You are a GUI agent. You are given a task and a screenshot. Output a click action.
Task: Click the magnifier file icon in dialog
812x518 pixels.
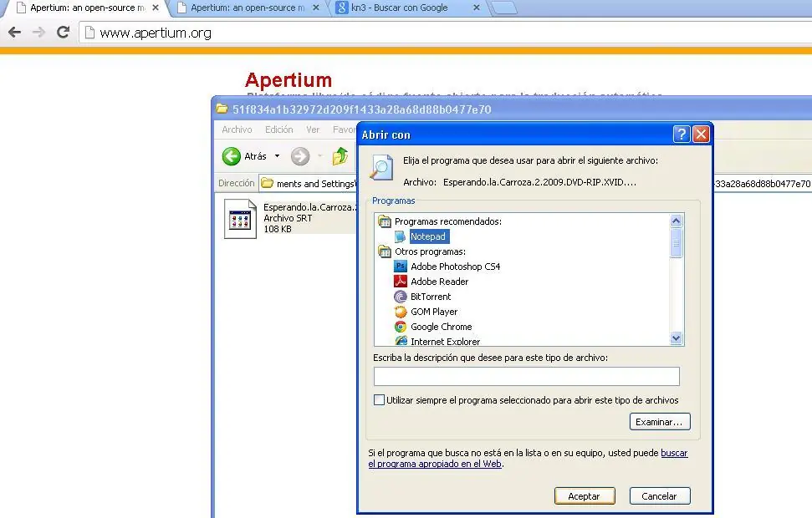[x=381, y=168]
